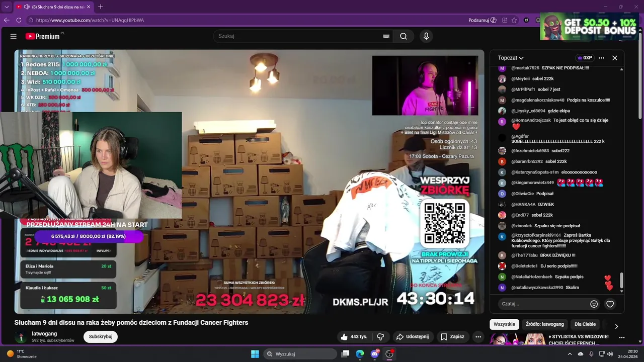Go back in browser
The image size is (644, 362).
tap(7, 20)
